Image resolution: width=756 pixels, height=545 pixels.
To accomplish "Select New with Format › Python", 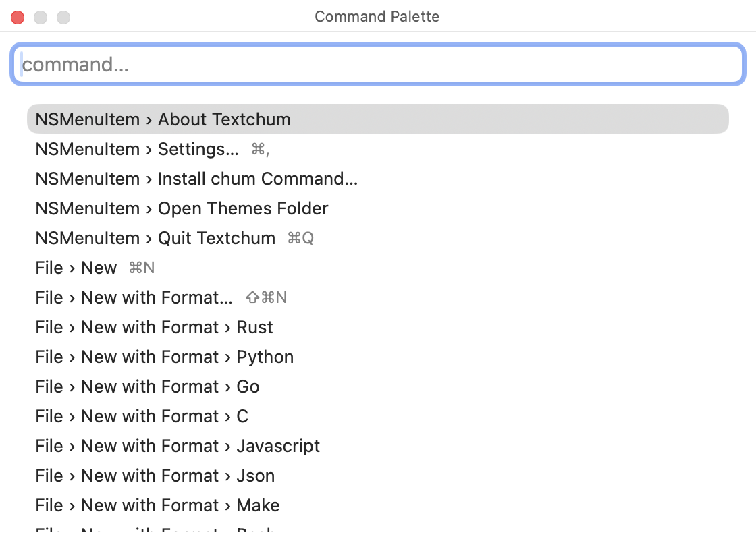I will pyautogui.click(x=378, y=357).
